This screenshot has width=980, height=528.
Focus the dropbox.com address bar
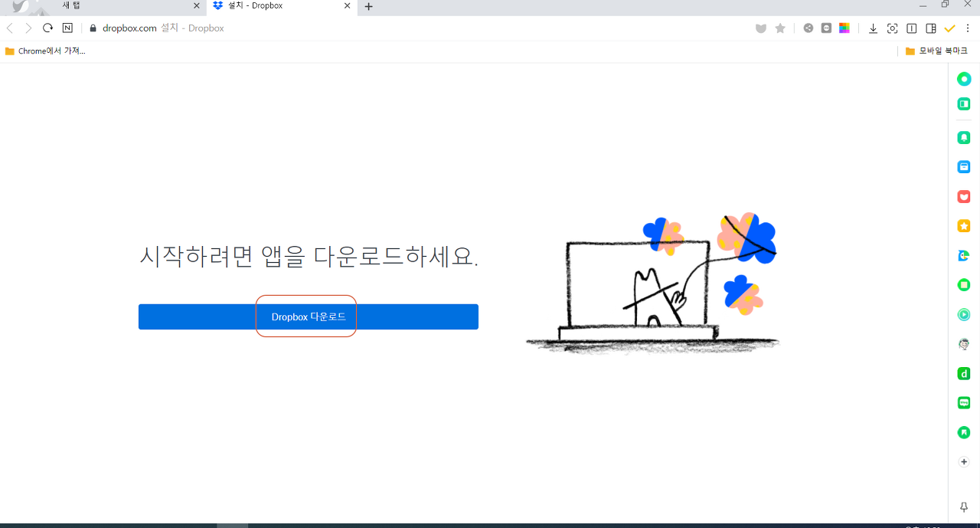pos(413,28)
